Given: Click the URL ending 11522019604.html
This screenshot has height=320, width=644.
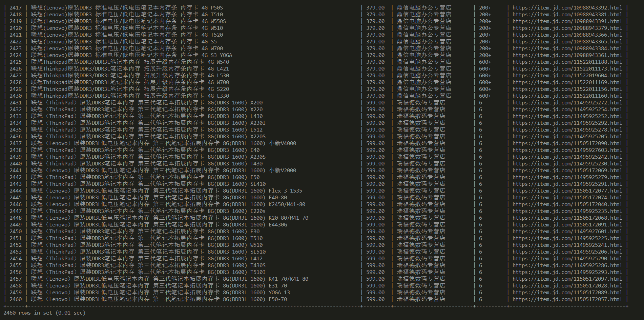Looking at the screenshot, I should pyautogui.click(x=567, y=75).
